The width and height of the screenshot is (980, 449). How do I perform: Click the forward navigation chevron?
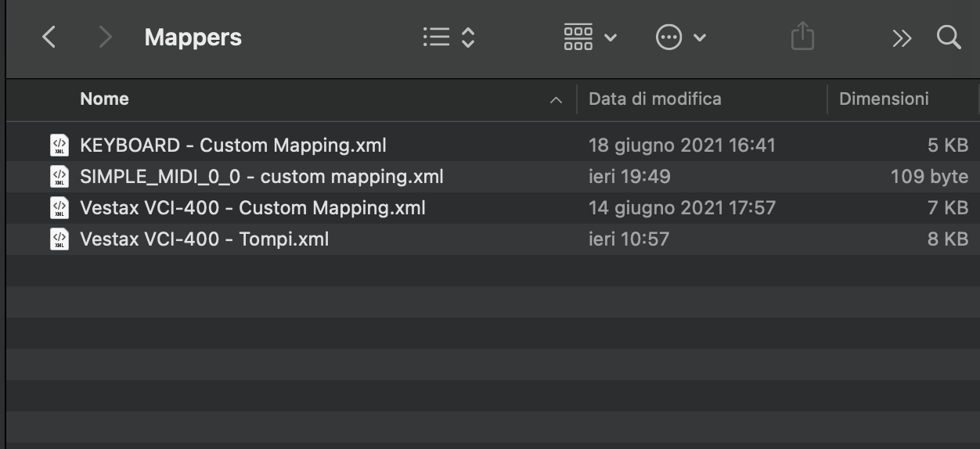tap(106, 37)
